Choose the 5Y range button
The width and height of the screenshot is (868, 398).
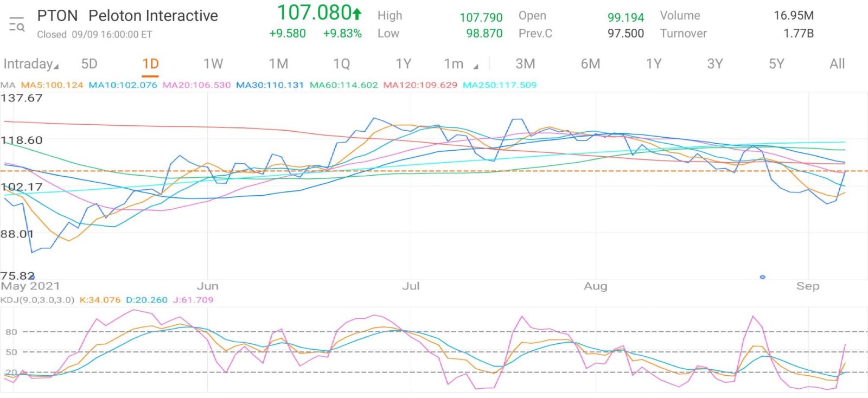tap(776, 64)
